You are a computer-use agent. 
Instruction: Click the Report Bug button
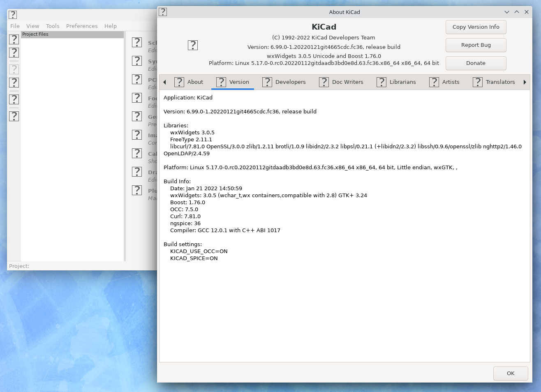[x=476, y=45]
